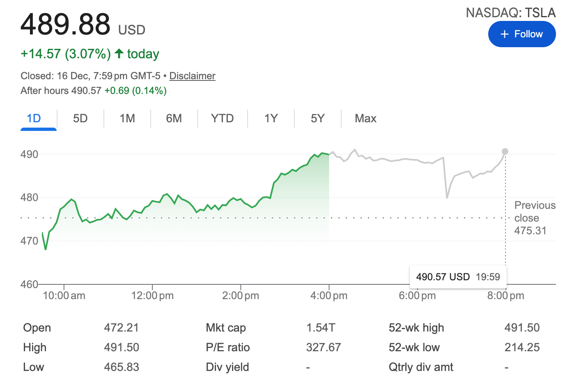Click the Follow button
Screen dimensions: 588x389
(521, 34)
